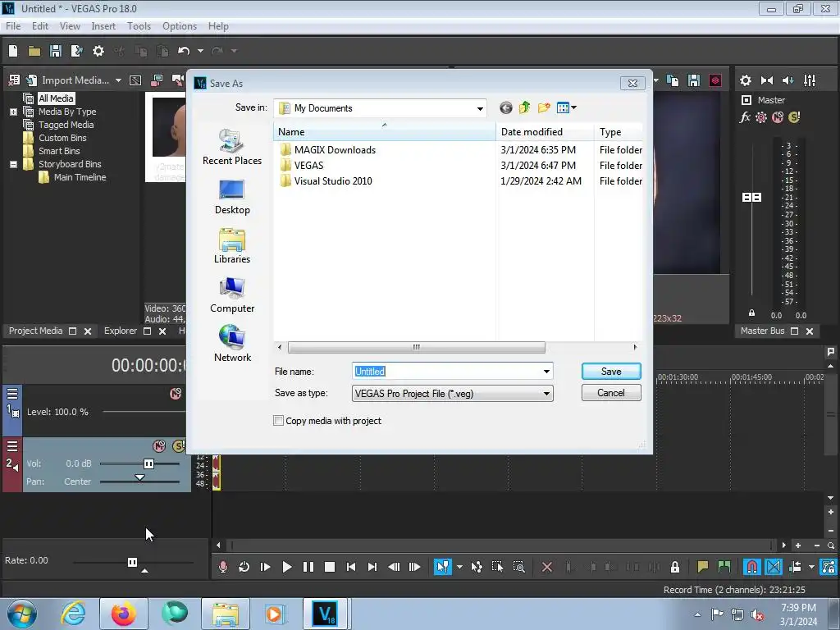Viewport: 840px width, 630px height.
Task: Click the Undo arrow icon
Action: (184, 51)
